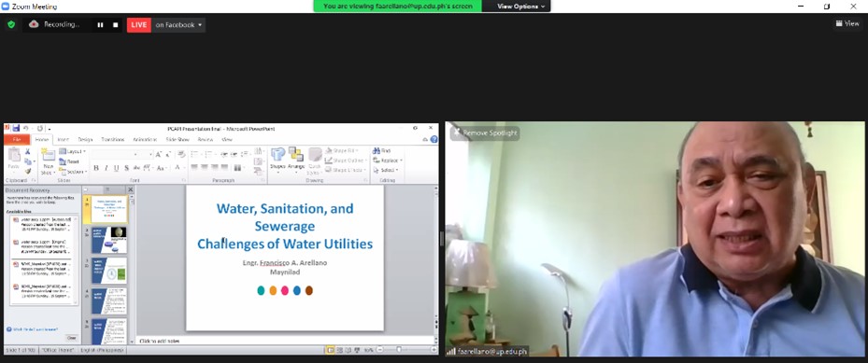Viewport: 868px width, 363px height.
Task: Toggle Italic formatting in the ribbon
Action: coord(107,168)
